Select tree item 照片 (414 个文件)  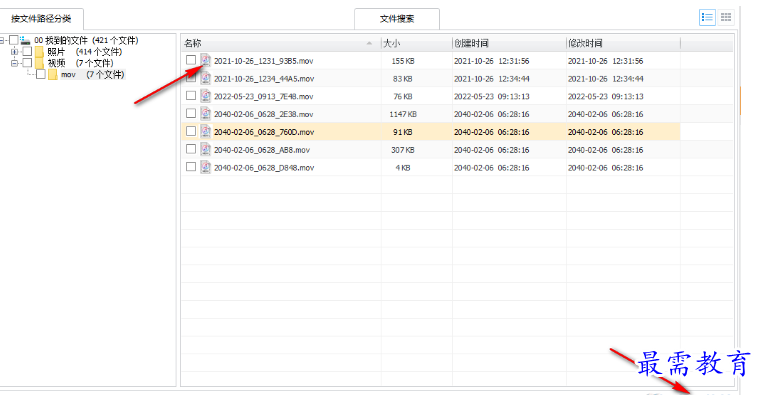[x=84, y=51]
